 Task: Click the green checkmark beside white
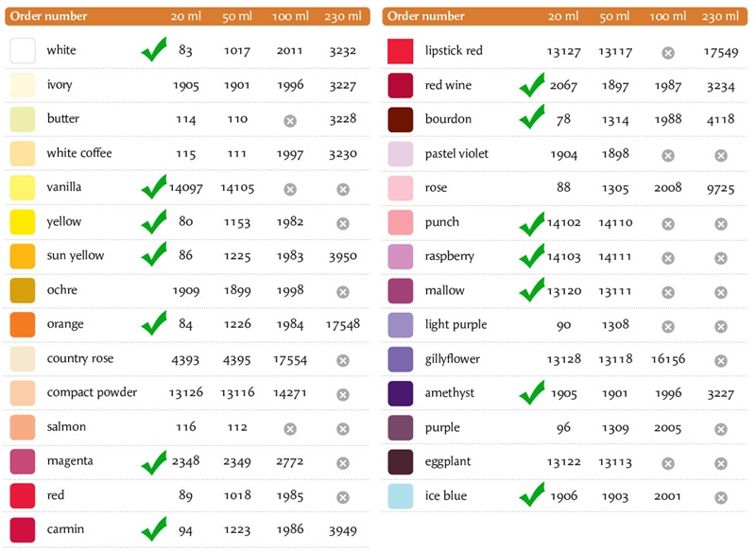154,49
